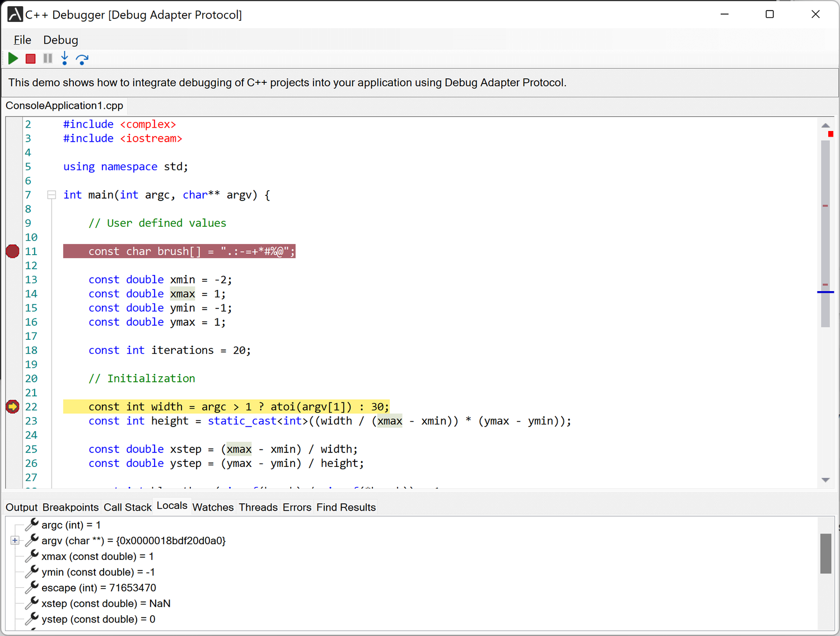Switch to the Watches tab
Viewport: 840px width, 636px height.
pyautogui.click(x=213, y=507)
